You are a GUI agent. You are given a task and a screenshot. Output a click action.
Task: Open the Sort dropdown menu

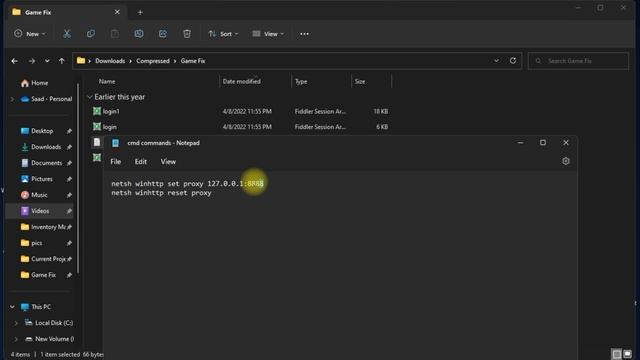223,34
